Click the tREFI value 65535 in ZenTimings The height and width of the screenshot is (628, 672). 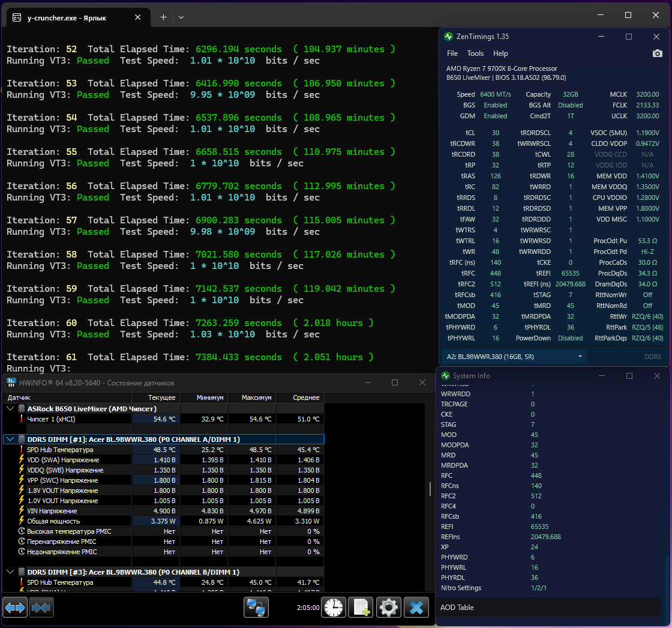(x=571, y=273)
